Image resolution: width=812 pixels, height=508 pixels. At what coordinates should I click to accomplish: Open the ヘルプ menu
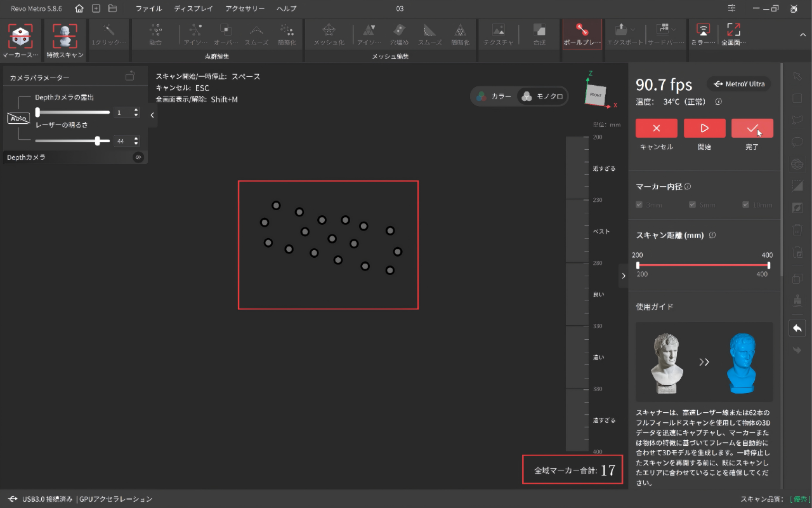(x=286, y=9)
